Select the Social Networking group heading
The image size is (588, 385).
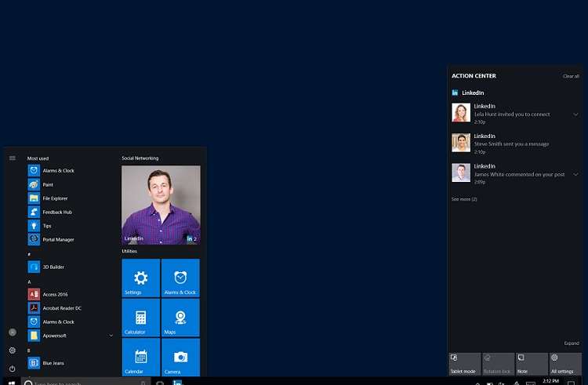pyautogui.click(x=140, y=158)
